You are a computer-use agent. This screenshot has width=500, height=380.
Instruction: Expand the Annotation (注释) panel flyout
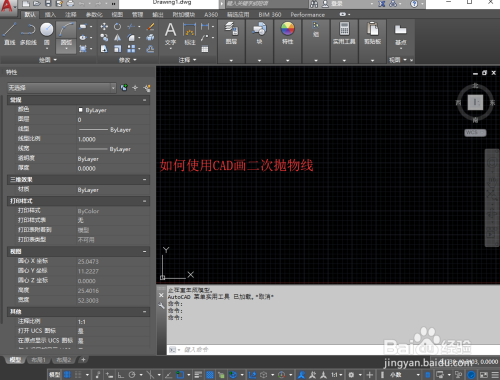[187, 60]
